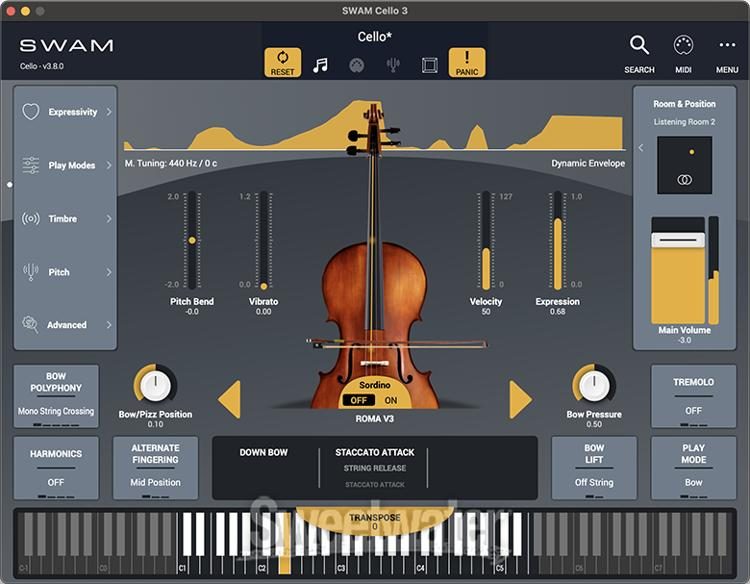Click the Room & Position heading
This screenshot has height=584, width=750.
[684, 104]
